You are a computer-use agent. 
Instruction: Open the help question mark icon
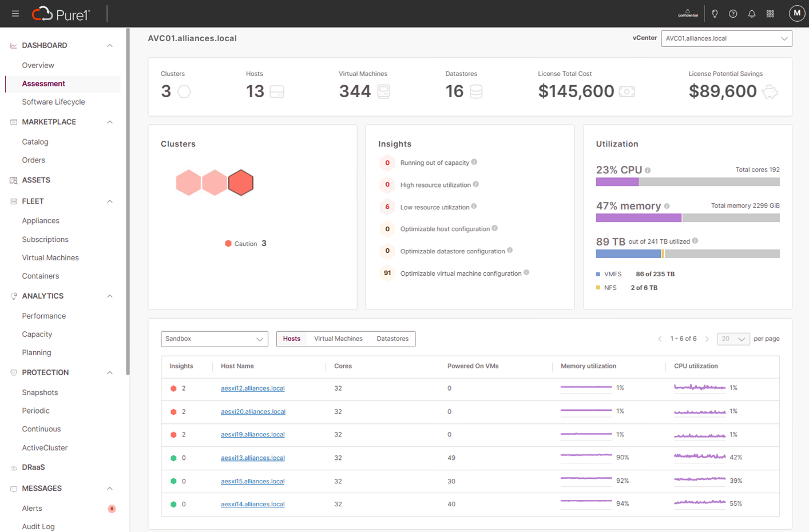pyautogui.click(x=733, y=14)
